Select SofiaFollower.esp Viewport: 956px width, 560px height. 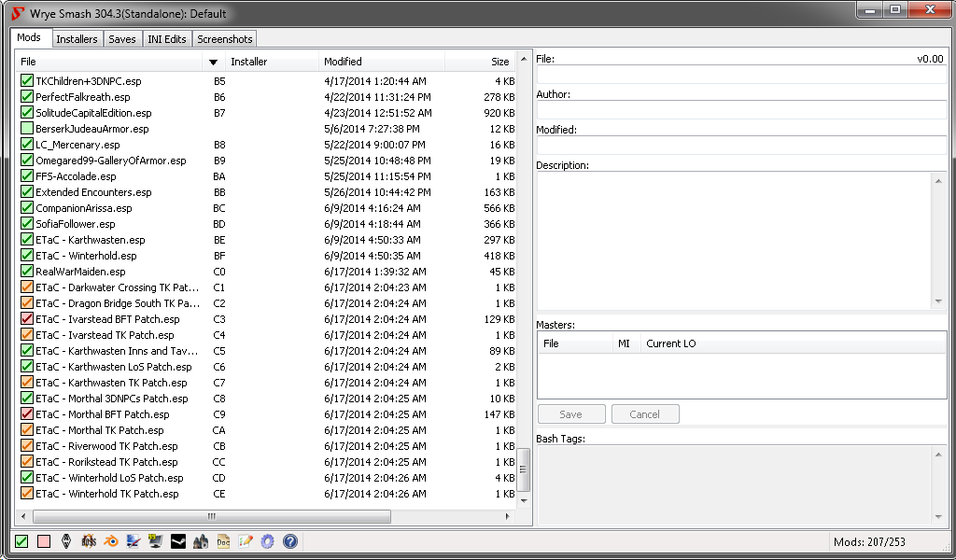[x=267, y=224]
